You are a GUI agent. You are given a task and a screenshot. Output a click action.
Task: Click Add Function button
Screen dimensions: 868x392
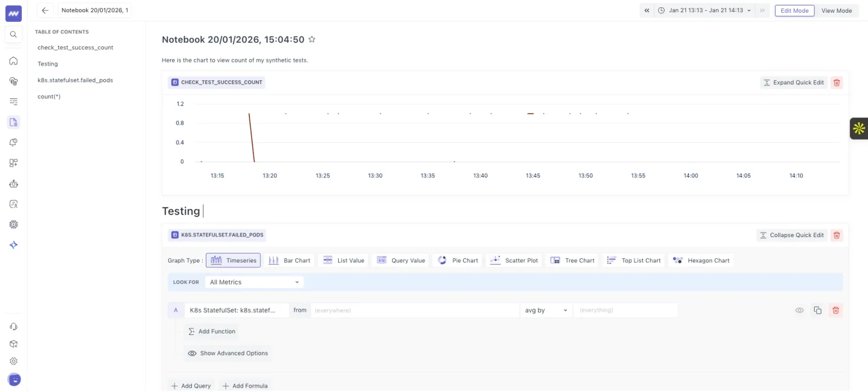click(x=212, y=331)
